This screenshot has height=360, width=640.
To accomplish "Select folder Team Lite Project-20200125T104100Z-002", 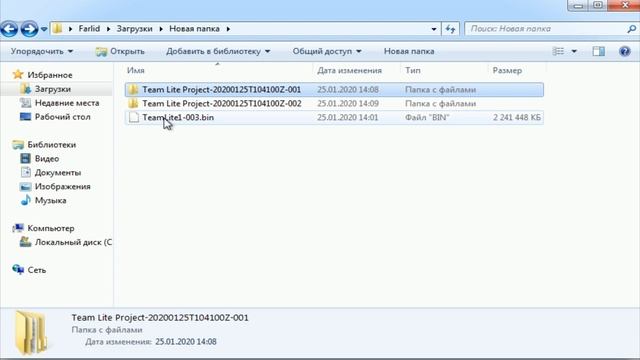I will 334,103.
